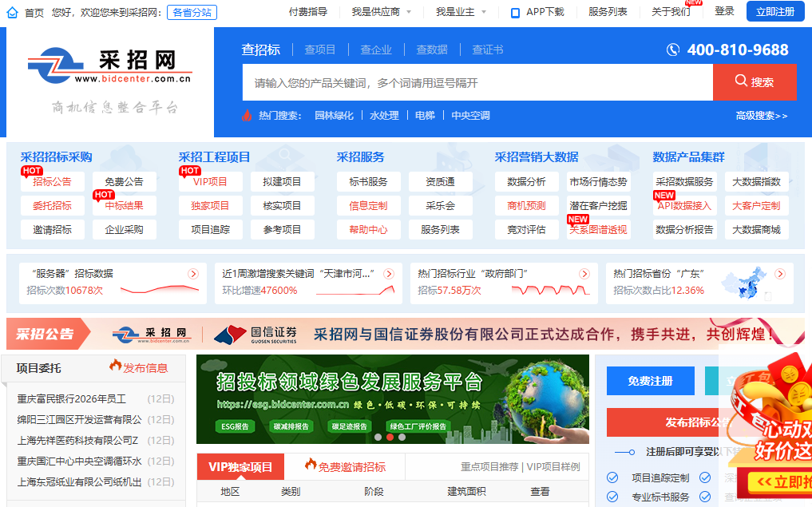Screen dimensions: 812x507
Task: Click the magnifier icon on the 搜索 button
Action: (x=743, y=82)
